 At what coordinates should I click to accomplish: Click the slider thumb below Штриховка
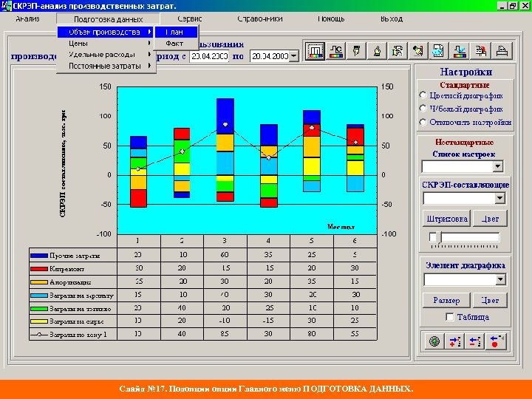pos(439,237)
